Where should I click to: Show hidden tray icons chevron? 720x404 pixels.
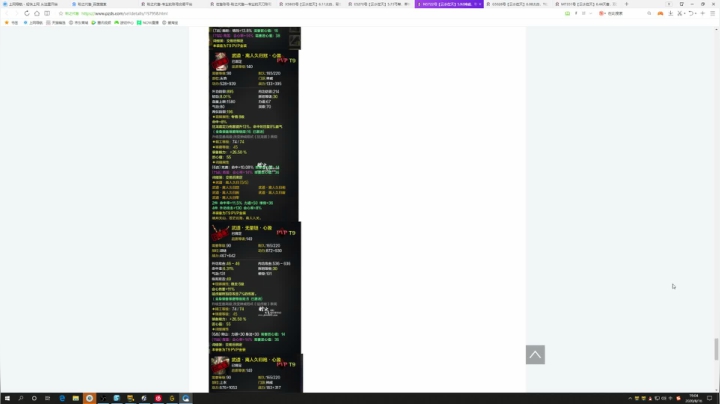tap(630, 398)
